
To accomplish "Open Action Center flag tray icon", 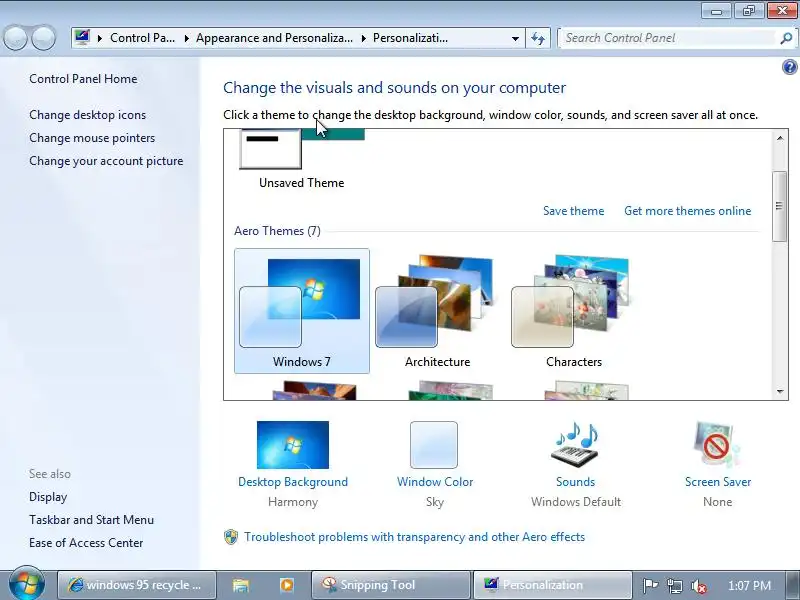I will 650,586.
